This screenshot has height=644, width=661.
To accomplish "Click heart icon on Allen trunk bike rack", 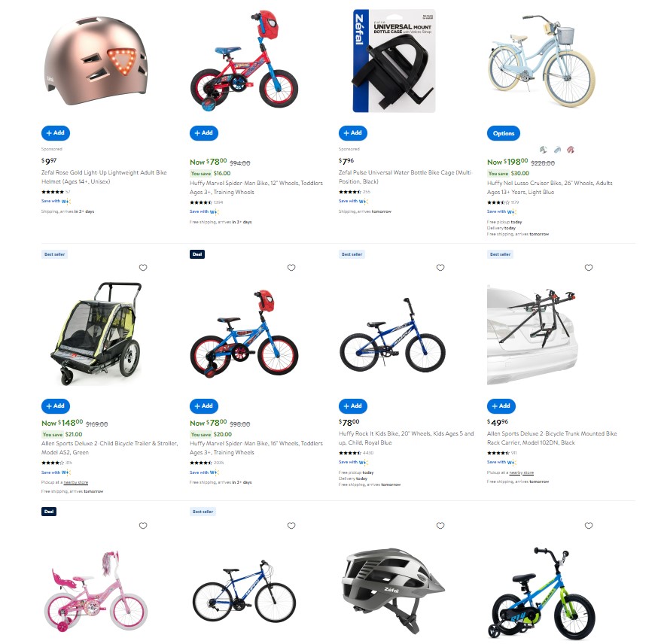I will pyautogui.click(x=589, y=268).
